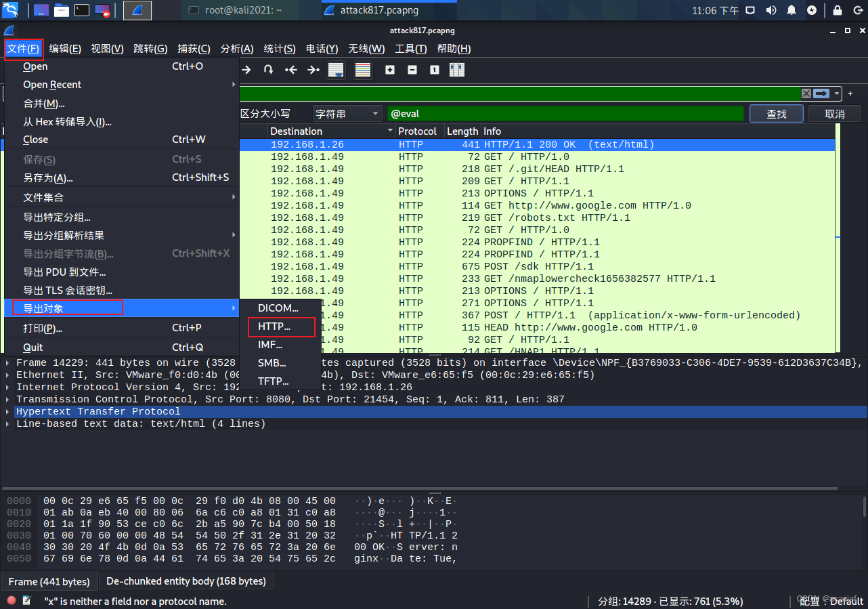The height and width of the screenshot is (609, 868).
Task: Expand the 导出分组解析结果 submenu
Action: pos(122,235)
